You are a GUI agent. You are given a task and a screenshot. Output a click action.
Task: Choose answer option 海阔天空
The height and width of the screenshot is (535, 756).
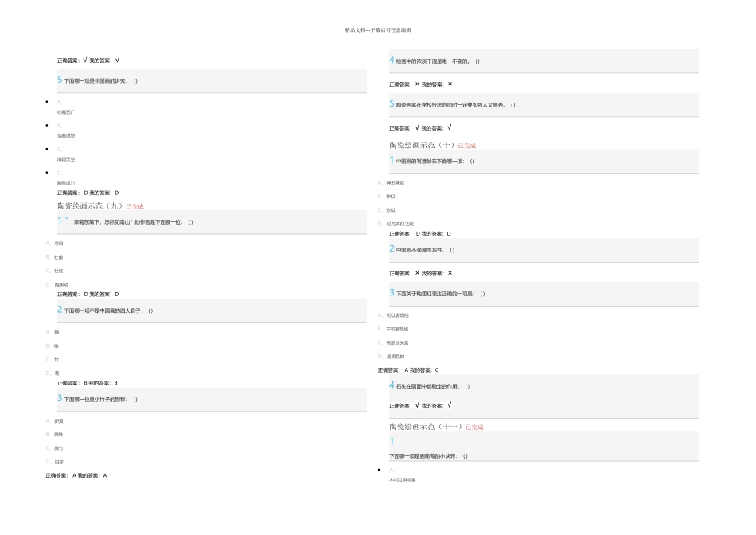[x=66, y=159]
